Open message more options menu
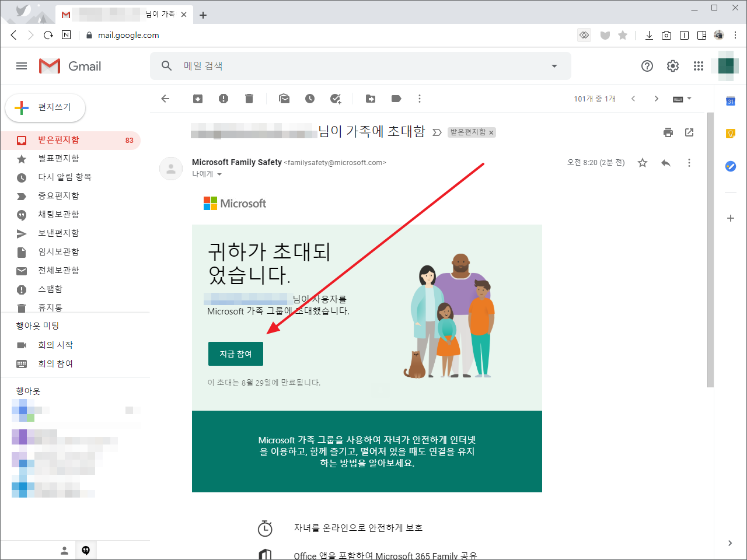This screenshot has height=560, width=747. click(689, 163)
